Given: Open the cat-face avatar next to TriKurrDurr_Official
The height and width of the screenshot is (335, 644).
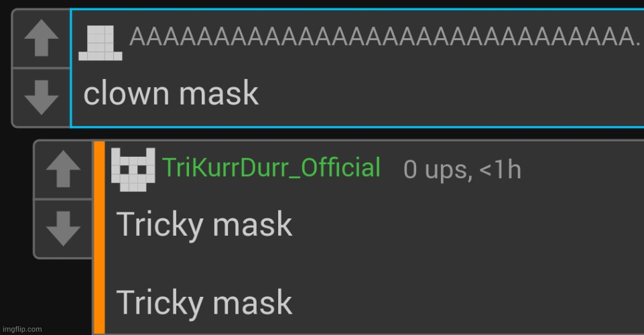Looking at the screenshot, I should pos(133,170).
